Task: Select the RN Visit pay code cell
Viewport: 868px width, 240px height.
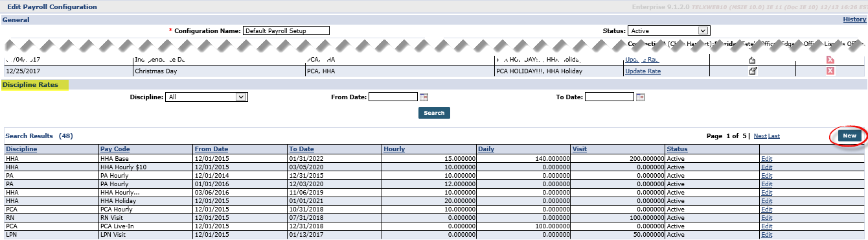Action: click(x=146, y=217)
